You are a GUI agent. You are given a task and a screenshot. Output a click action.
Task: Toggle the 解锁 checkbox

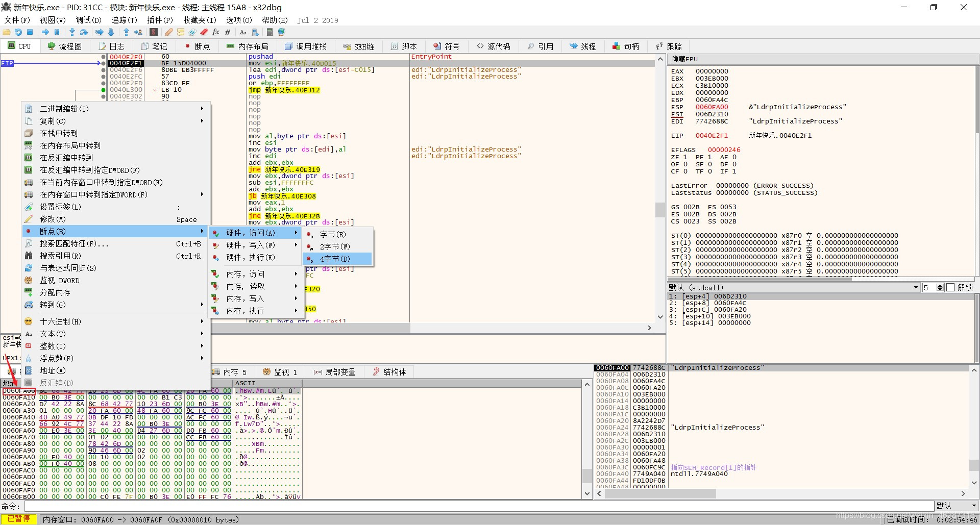click(x=950, y=288)
